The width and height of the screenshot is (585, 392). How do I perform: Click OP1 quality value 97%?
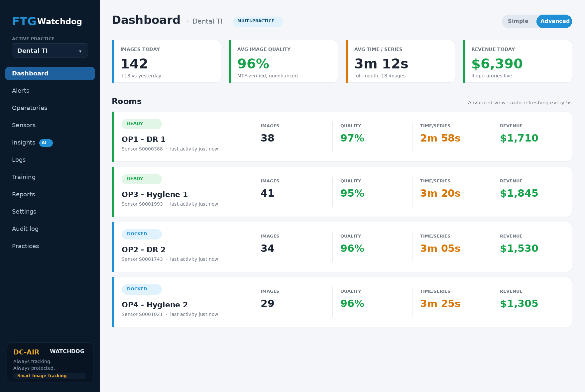352,138
